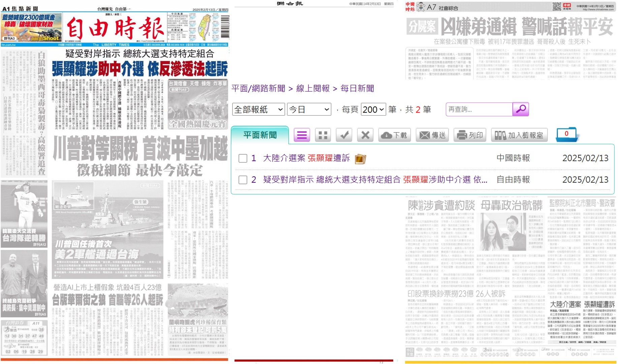Tick checkbox for result 1 大陸介選案
Viewport: 618px width, 364px height.
point(243,158)
